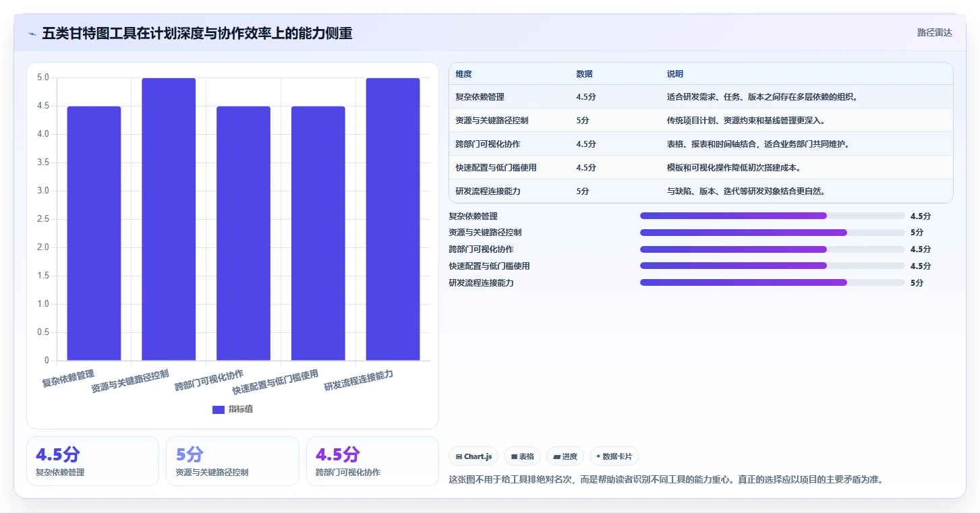Click the 指标值 legend text
Viewport: 980px width, 513px height.
[x=240, y=409]
